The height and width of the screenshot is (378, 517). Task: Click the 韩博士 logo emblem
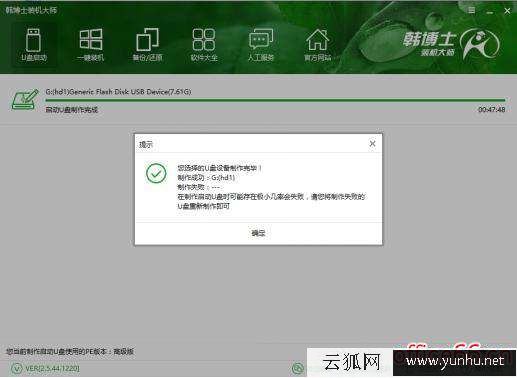coord(480,43)
